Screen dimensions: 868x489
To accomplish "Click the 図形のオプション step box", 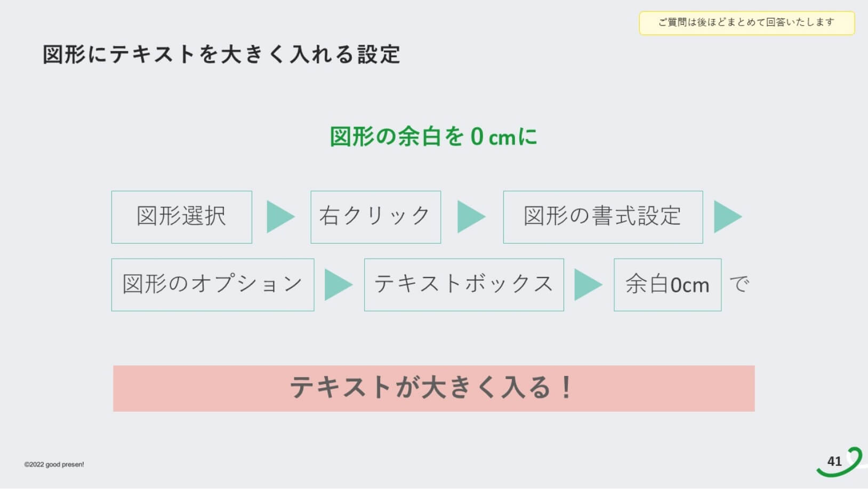I will (x=212, y=285).
